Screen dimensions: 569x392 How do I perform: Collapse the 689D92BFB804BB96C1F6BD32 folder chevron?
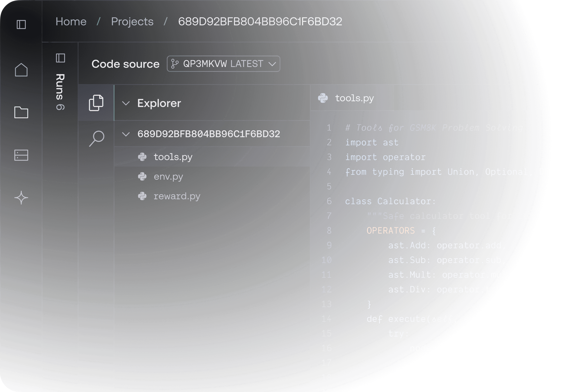click(126, 134)
